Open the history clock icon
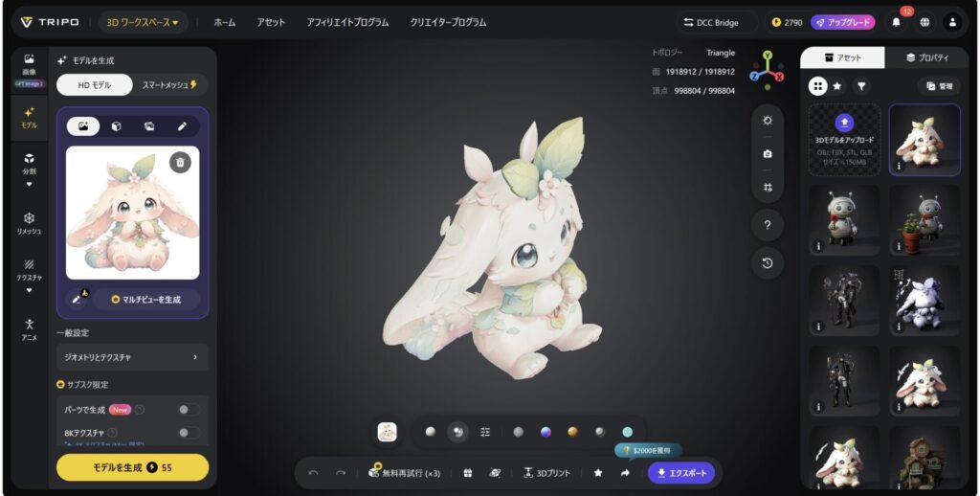This screenshot has height=496, width=980. tap(768, 263)
